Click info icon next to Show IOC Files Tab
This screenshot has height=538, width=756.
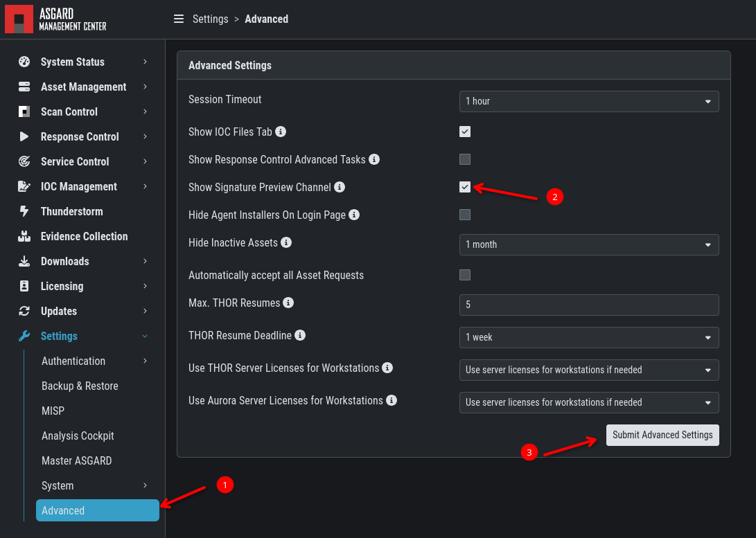point(281,132)
